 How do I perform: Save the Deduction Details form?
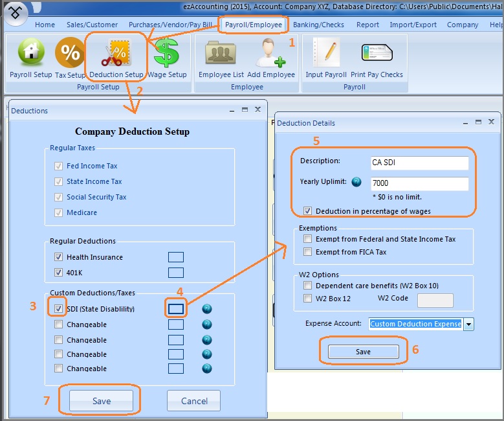[x=363, y=352]
